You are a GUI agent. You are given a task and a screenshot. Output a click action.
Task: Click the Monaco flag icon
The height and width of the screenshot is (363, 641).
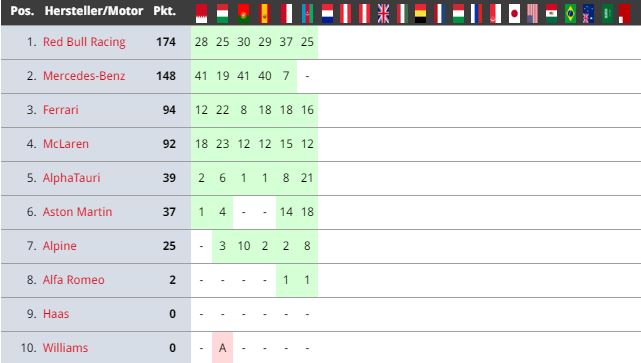click(286, 13)
